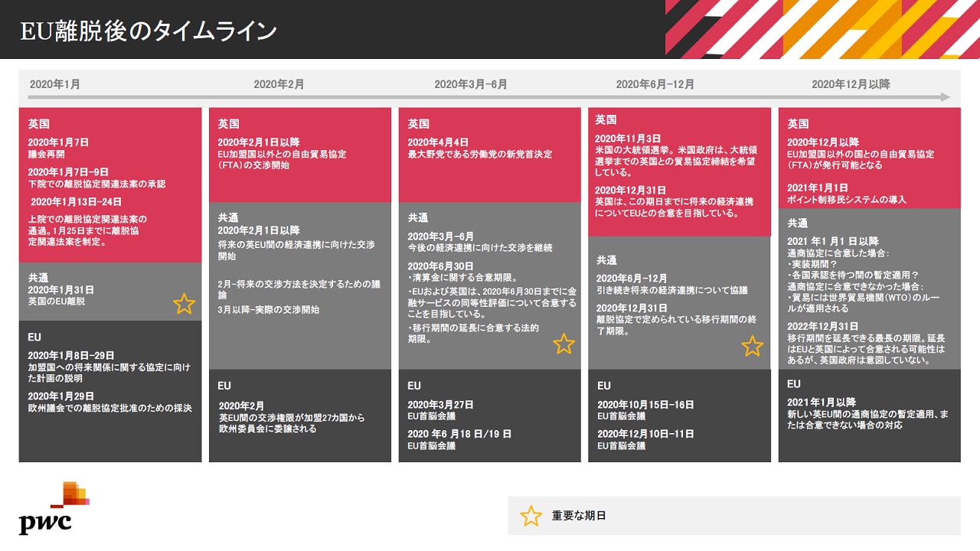This screenshot has height=551, width=980.
Task: Click the arrowhead at the timeline's right end
Action: click(x=945, y=97)
